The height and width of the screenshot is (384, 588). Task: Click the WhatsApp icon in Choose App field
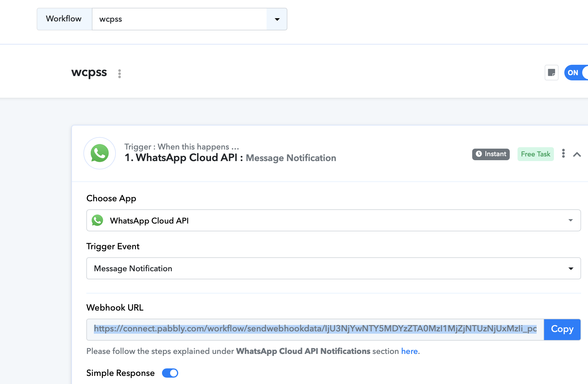pyautogui.click(x=97, y=220)
